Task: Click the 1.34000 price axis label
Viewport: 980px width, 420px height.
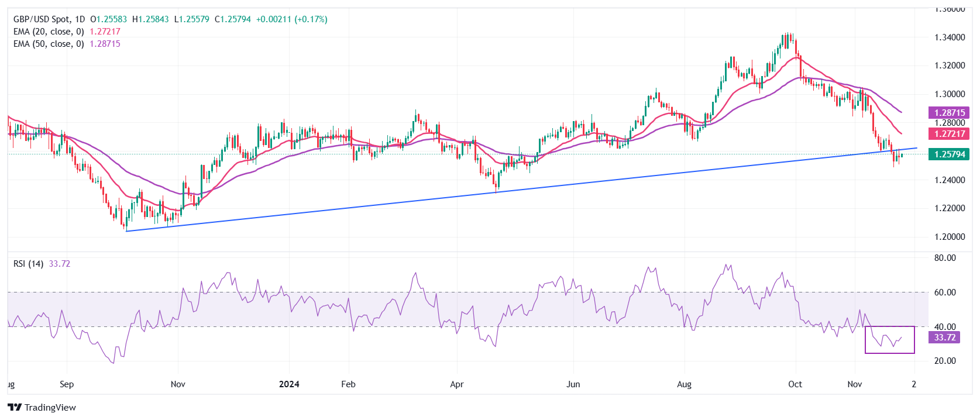Action: point(950,37)
